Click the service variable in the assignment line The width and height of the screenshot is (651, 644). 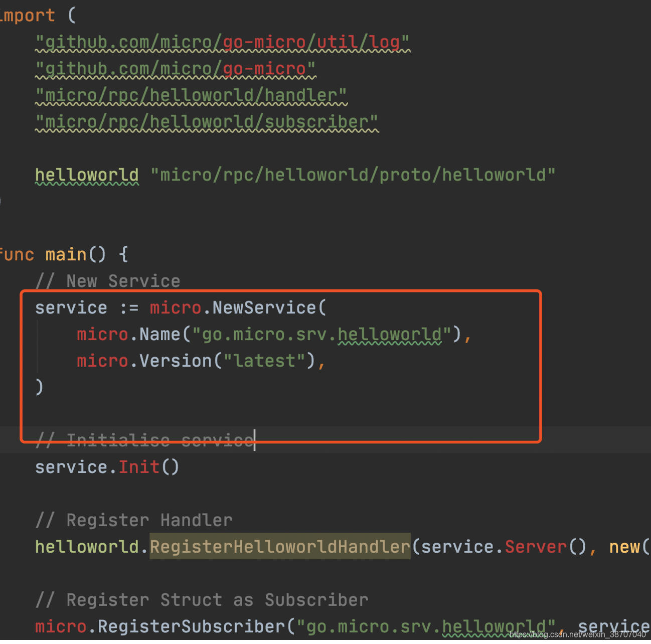71,308
